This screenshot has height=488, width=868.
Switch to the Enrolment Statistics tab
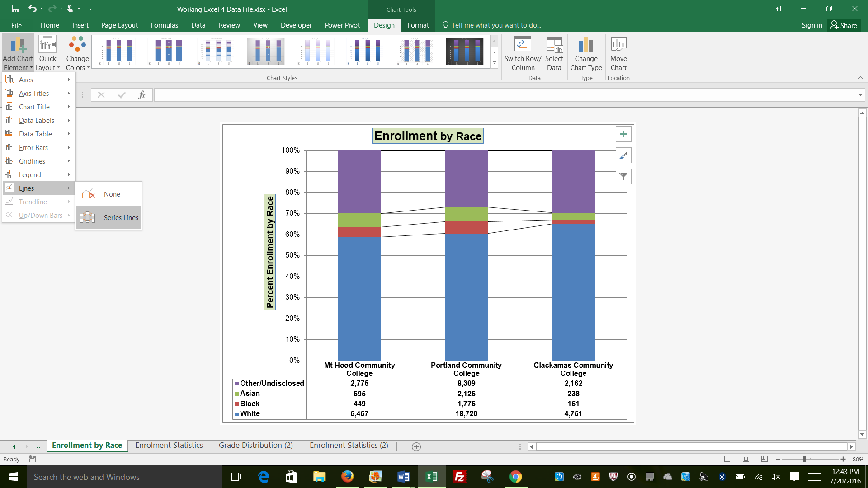169,445
